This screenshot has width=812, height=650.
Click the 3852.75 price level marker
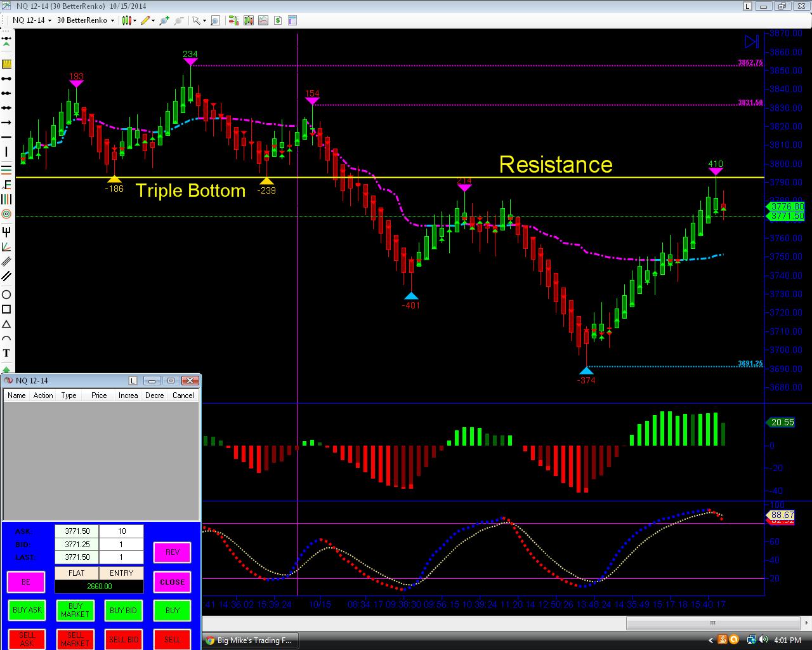tap(750, 63)
